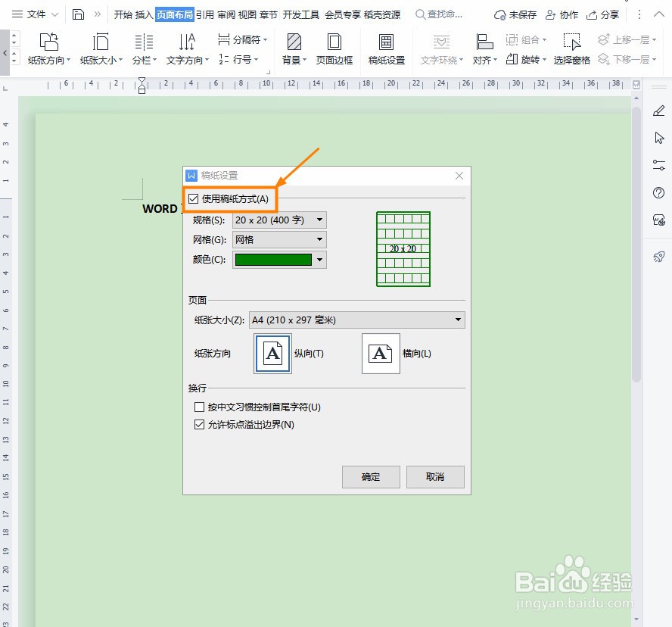Expand the 文件 menu arrow

coord(54,14)
